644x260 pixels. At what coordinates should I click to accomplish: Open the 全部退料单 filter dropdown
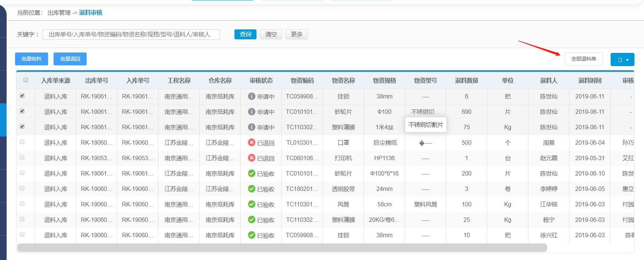pos(583,59)
